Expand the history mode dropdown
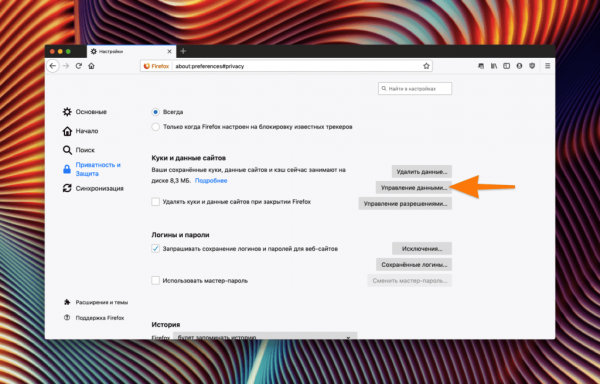 pos(265,336)
